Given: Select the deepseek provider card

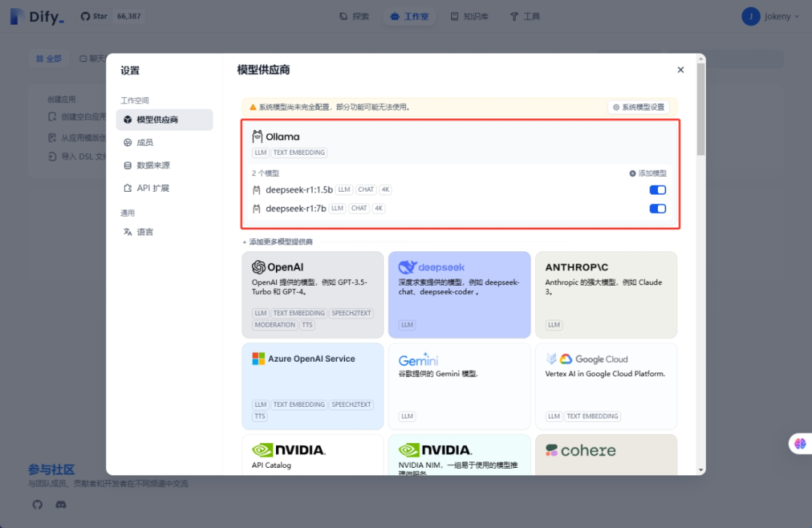Looking at the screenshot, I should click(x=459, y=295).
